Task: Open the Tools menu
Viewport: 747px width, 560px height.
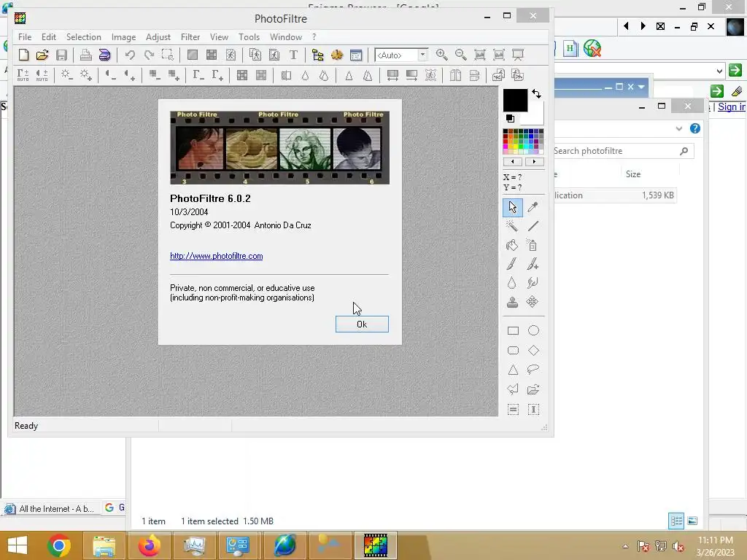Action: tap(249, 37)
